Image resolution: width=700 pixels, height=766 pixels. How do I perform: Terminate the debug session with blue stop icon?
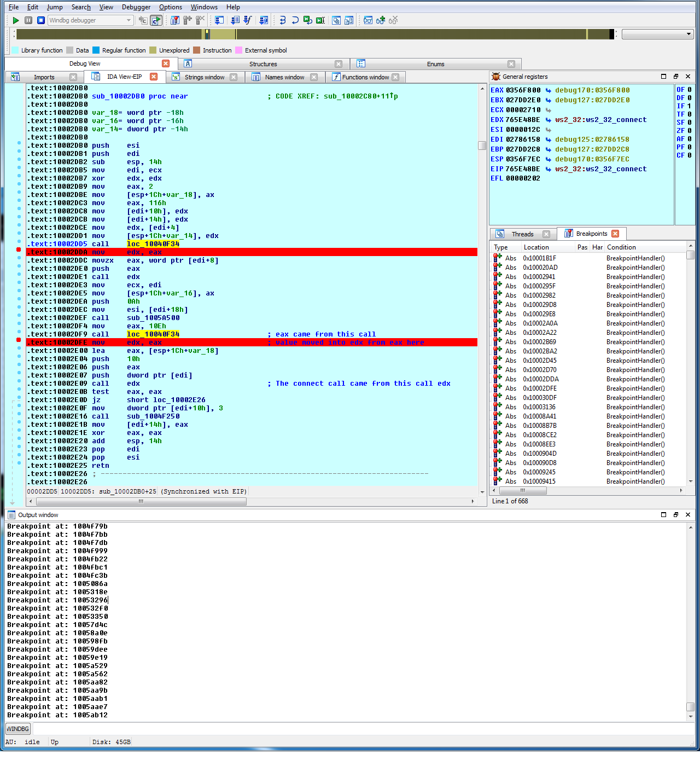(x=40, y=20)
